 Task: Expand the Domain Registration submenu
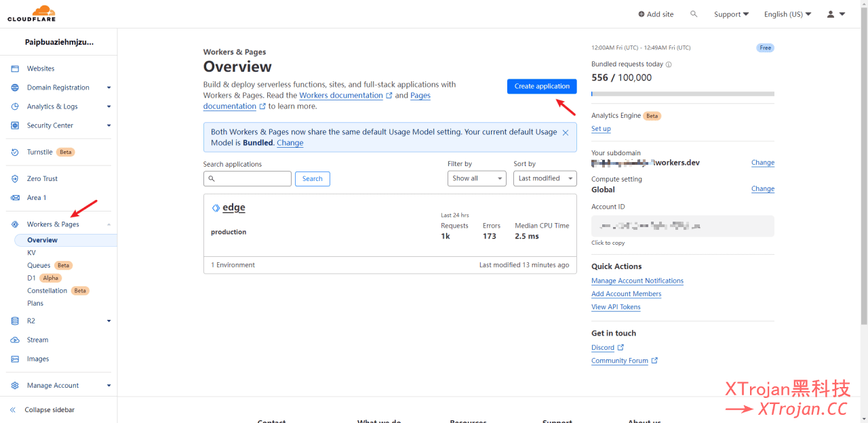(108, 87)
